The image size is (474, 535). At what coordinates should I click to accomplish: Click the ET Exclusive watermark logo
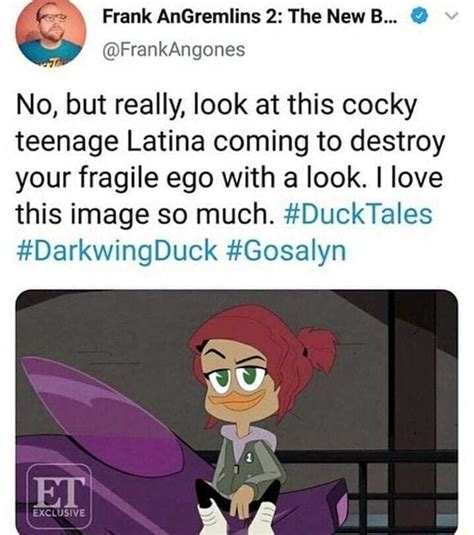tap(59, 495)
